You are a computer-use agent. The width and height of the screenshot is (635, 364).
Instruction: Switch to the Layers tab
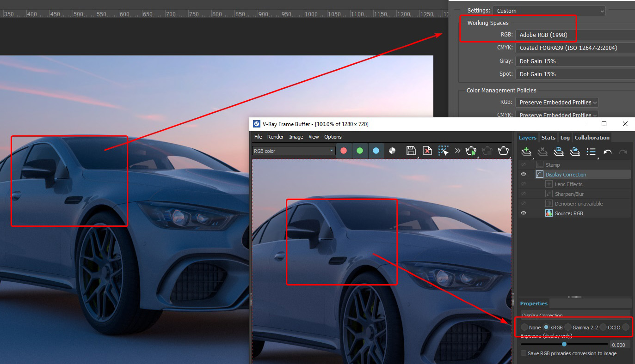527,138
